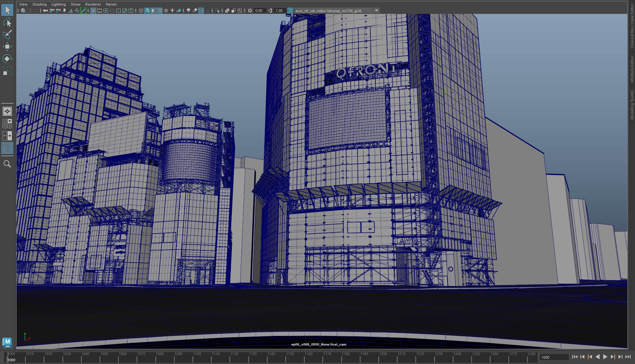
Task: Open the Lighting menu
Action: click(59, 4)
